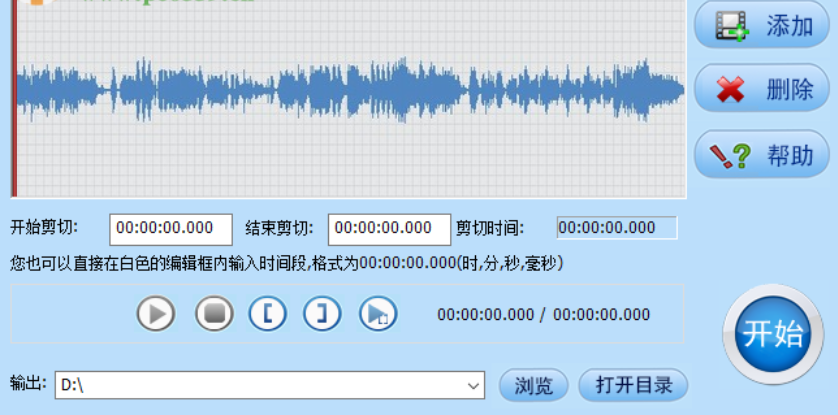Stop playback with the stop icon
The height and width of the screenshot is (415, 838).
click(x=214, y=314)
